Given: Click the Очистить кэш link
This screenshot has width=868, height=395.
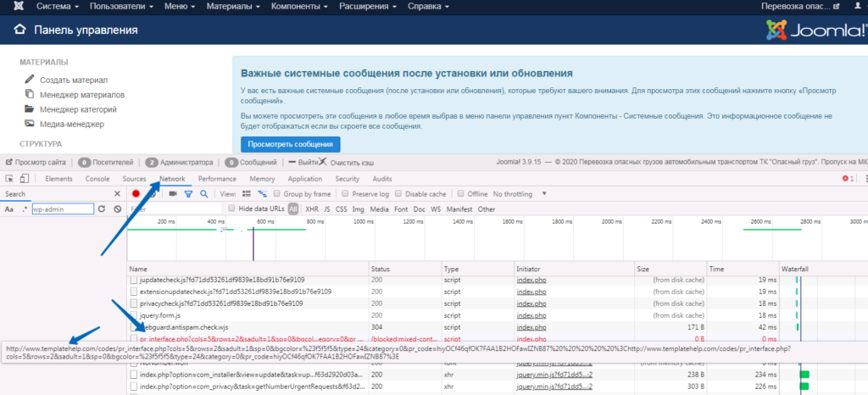Looking at the screenshot, I should click(352, 163).
